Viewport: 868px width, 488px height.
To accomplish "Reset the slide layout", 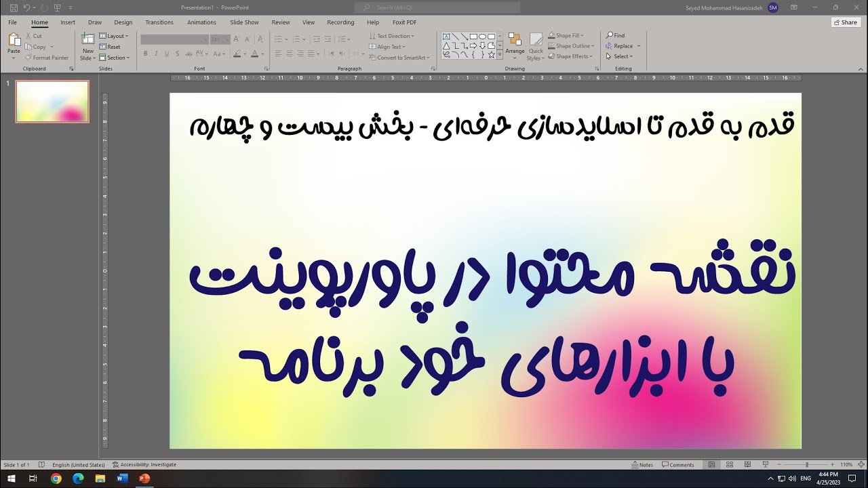I will [110, 47].
